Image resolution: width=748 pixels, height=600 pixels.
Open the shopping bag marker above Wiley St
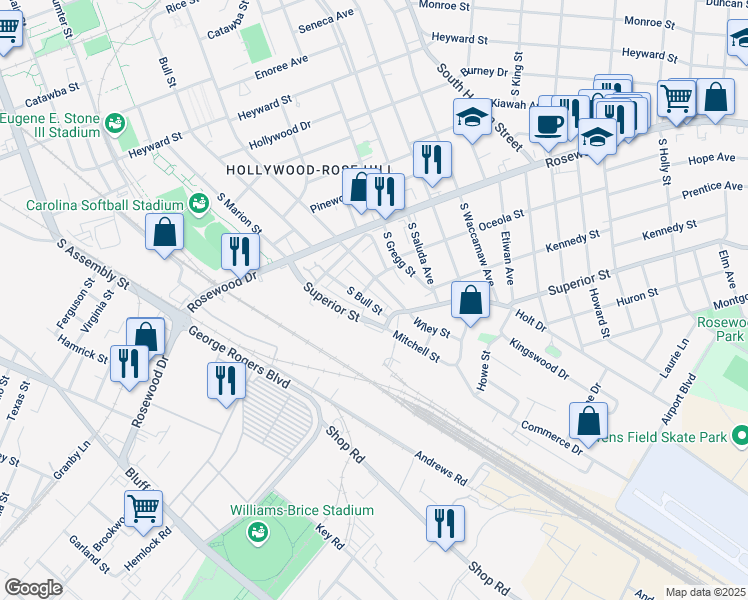click(x=470, y=300)
